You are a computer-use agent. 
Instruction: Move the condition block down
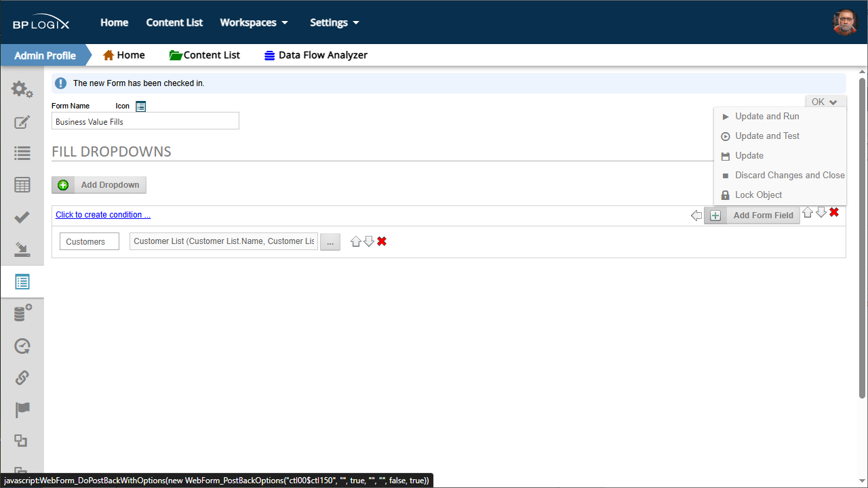(x=821, y=212)
